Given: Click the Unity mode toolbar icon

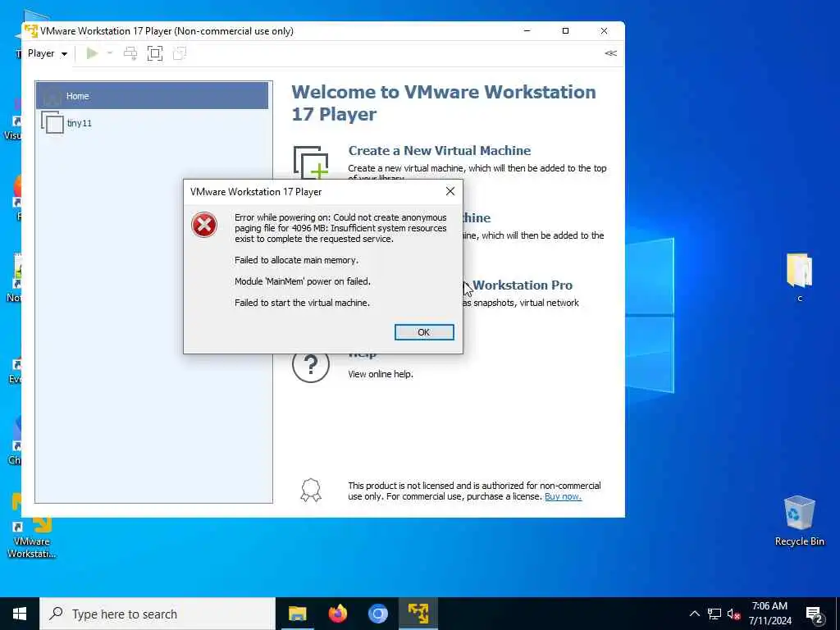Looking at the screenshot, I should tap(180, 53).
